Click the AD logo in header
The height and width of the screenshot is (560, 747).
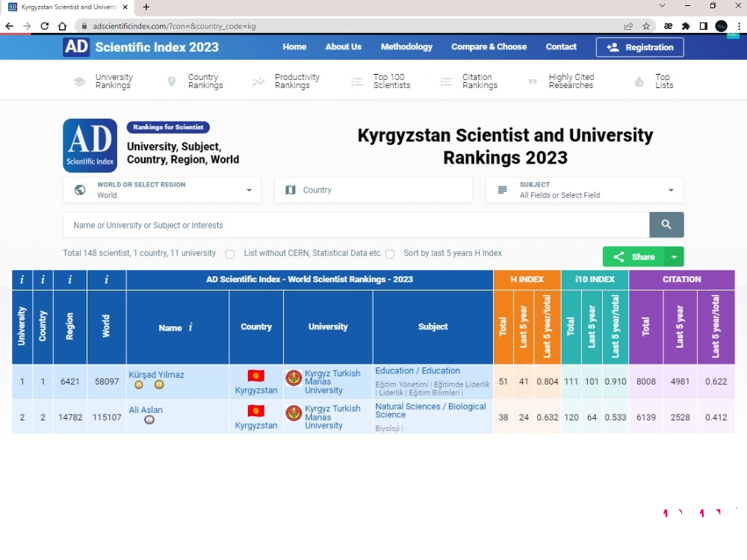[76, 46]
